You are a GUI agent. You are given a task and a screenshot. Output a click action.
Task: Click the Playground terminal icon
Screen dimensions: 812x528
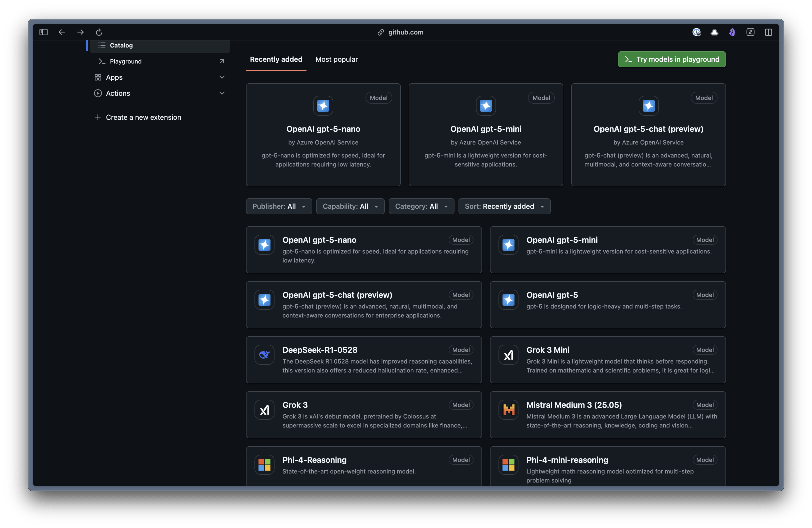point(102,61)
